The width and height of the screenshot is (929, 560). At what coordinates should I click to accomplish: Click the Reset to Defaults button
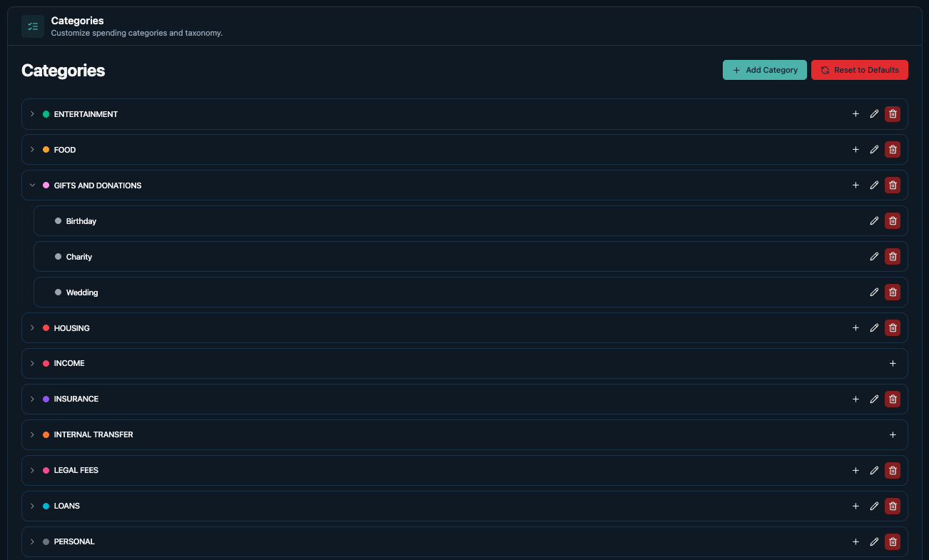pyautogui.click(x=860, y=70)
